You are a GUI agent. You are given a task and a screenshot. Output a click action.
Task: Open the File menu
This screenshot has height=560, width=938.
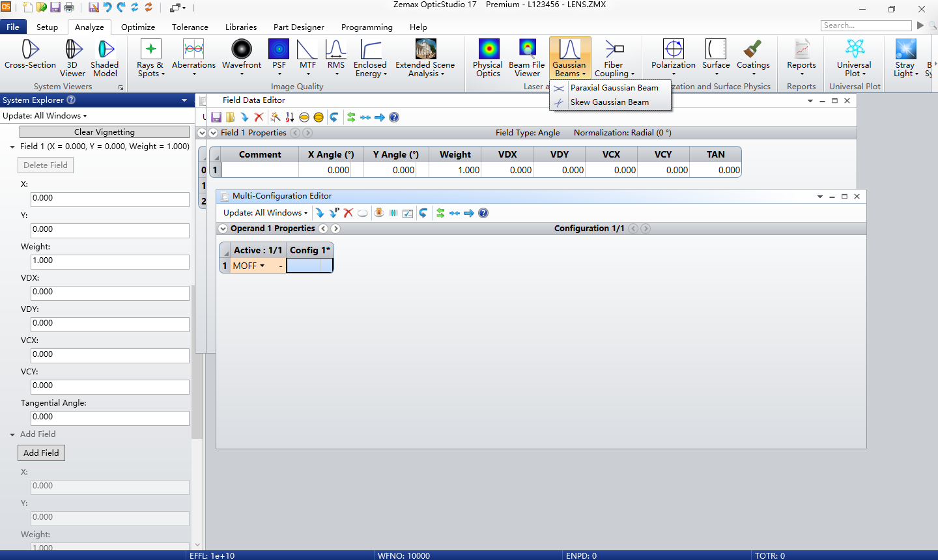coord(13,27)
